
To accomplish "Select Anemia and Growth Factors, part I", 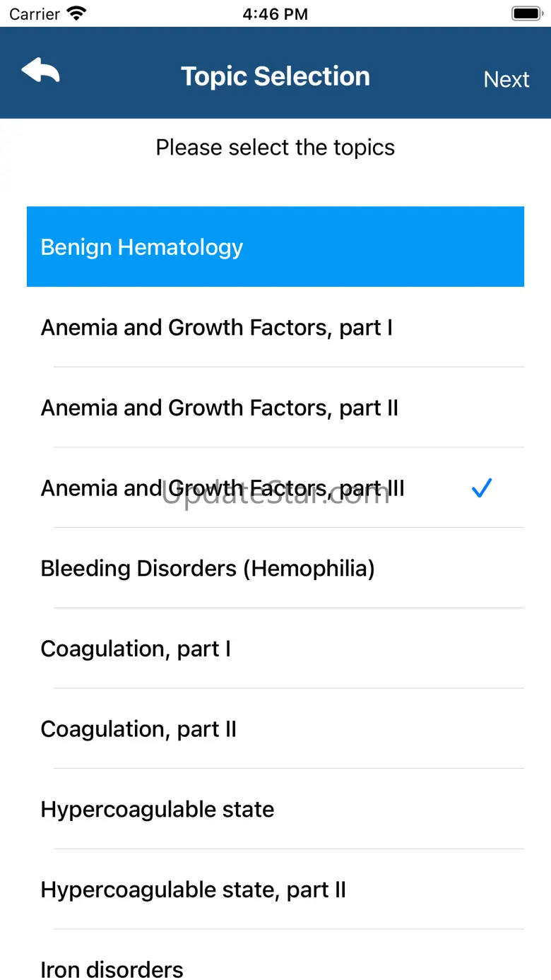I will [216, 327].
